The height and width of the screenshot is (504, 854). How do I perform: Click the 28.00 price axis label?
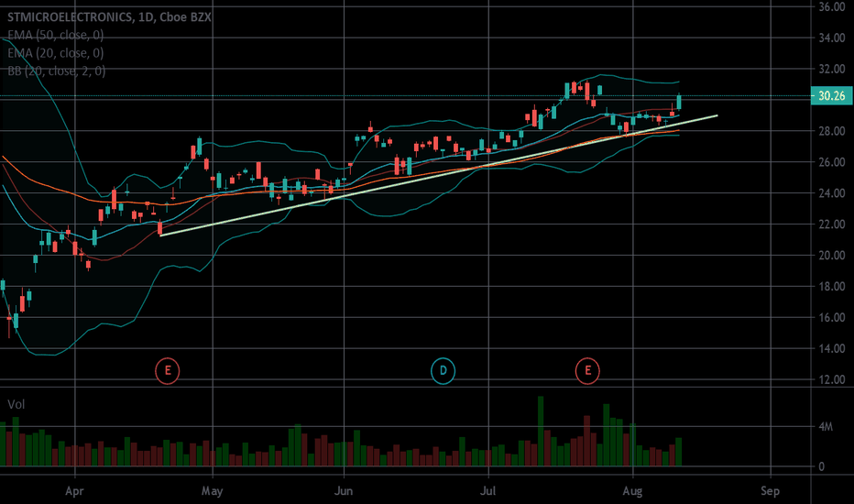832,131
